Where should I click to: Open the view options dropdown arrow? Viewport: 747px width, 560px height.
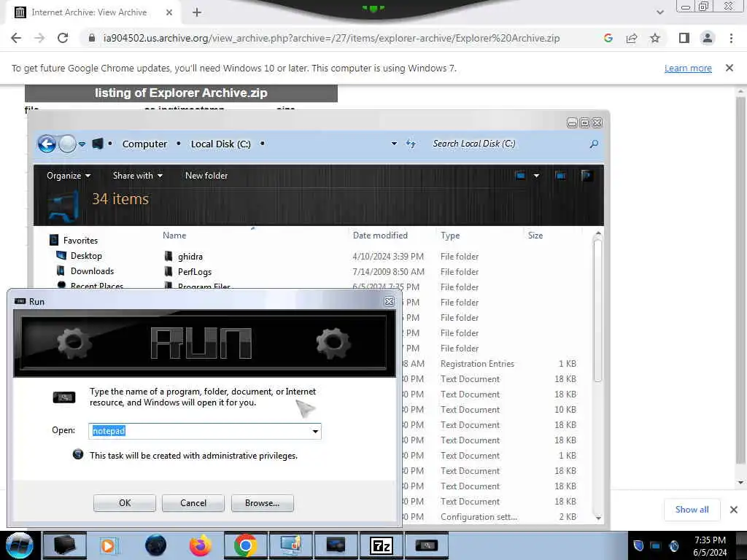[x=536, y=176]
